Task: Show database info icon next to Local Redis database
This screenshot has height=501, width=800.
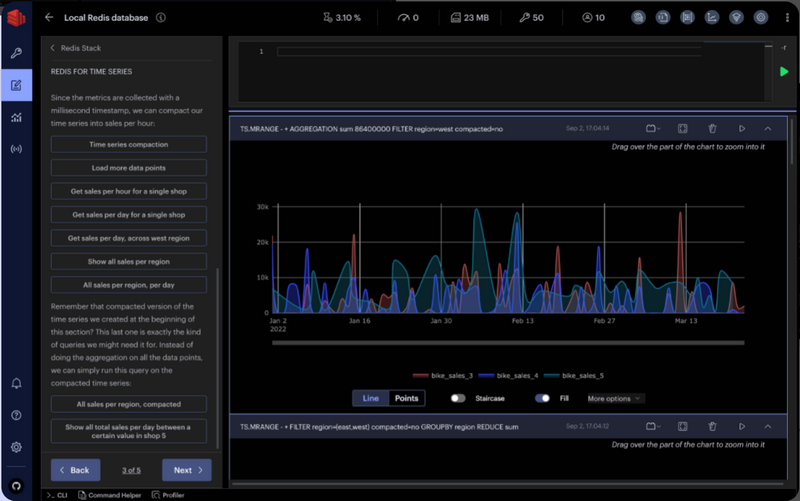Action: click(161, 17)
